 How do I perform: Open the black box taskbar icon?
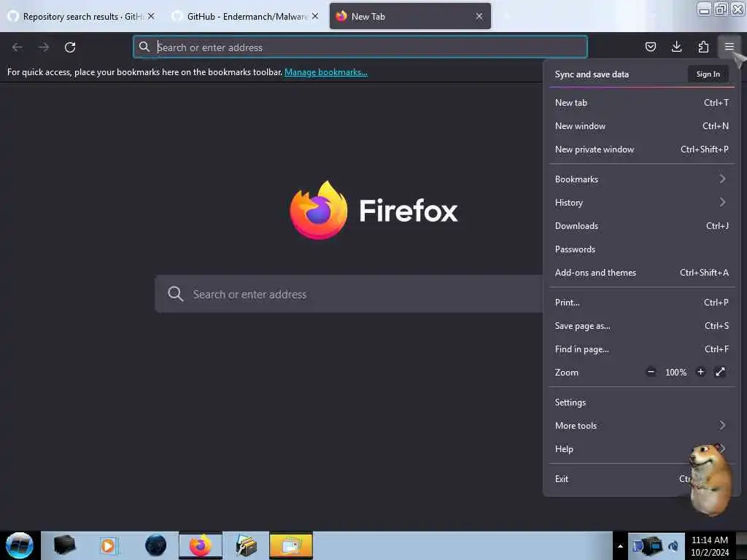click(x=65, y=545)
